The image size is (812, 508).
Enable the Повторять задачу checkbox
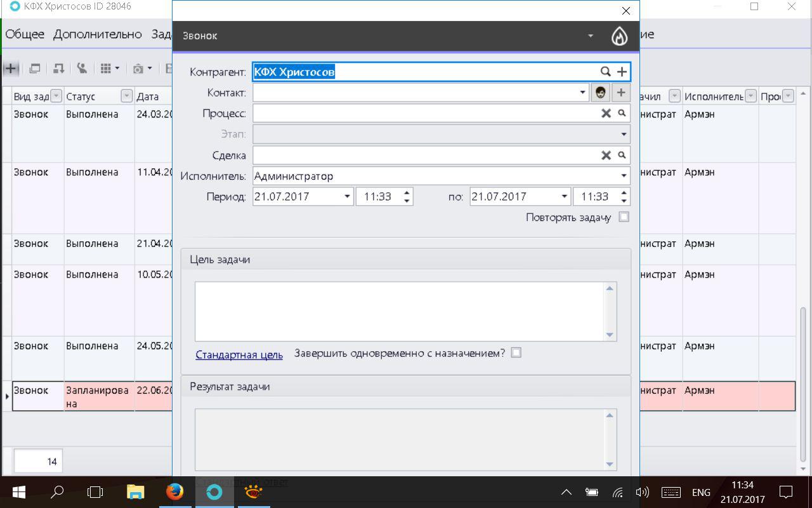pos(624,217)
